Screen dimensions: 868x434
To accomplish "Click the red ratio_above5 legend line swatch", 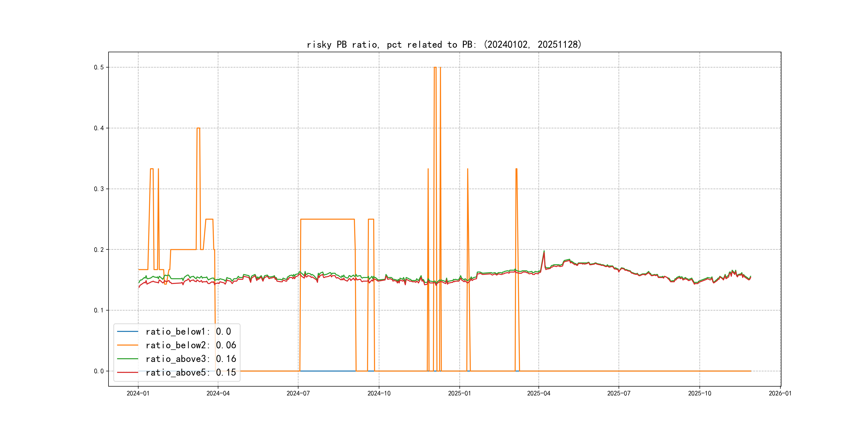I will point(127,372).
